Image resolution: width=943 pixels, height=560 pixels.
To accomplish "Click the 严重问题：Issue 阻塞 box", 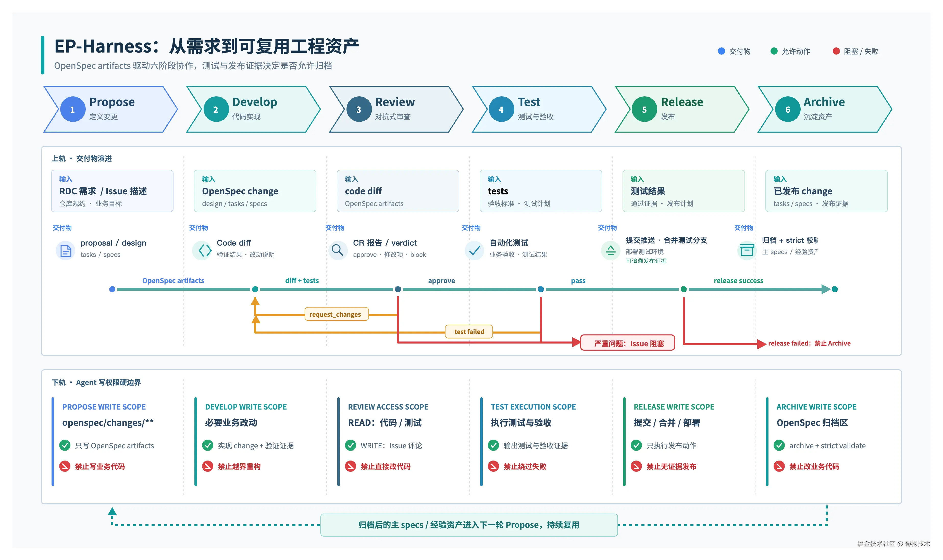I will [x=628, y=343].
